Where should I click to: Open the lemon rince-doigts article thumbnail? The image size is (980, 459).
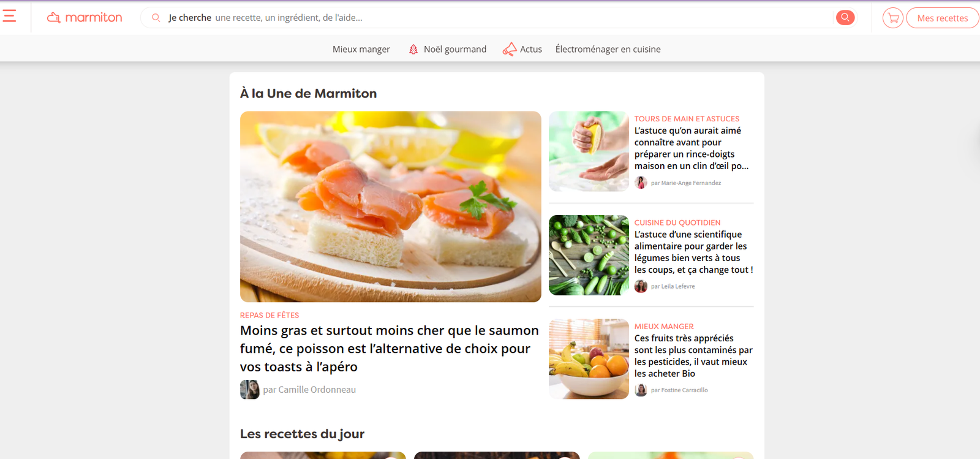point(589,151)
